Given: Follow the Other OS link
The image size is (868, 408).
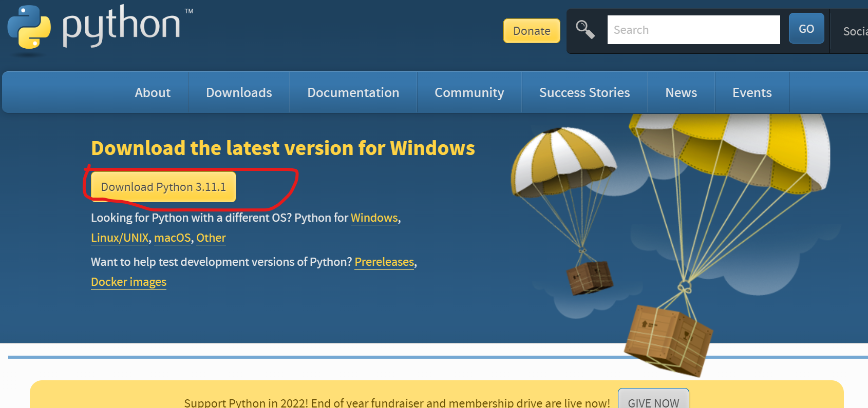Looking at the screenshot, I should [x=211, y=238].
